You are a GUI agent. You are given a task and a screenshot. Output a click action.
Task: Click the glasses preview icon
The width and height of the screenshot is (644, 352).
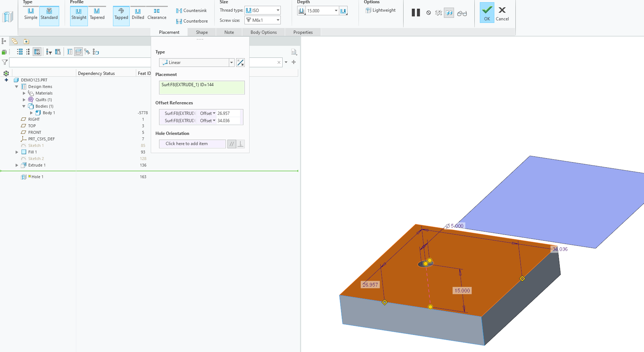coord(462,13)
